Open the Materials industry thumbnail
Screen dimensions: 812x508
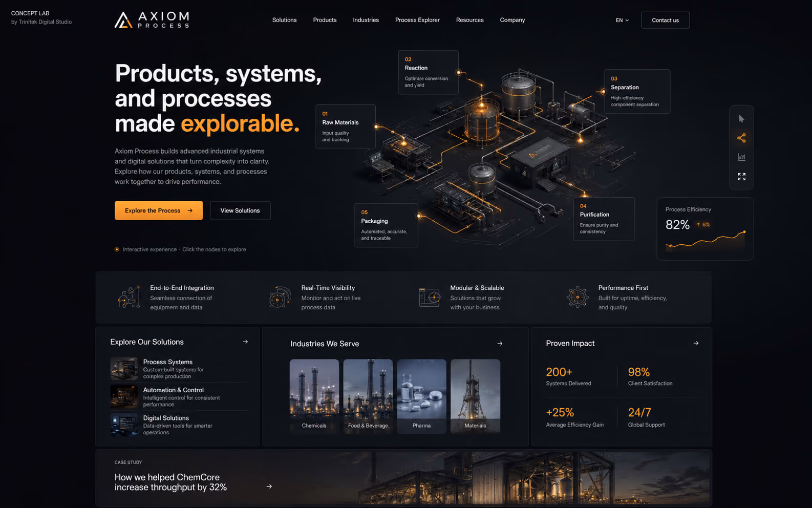[476, 397]
